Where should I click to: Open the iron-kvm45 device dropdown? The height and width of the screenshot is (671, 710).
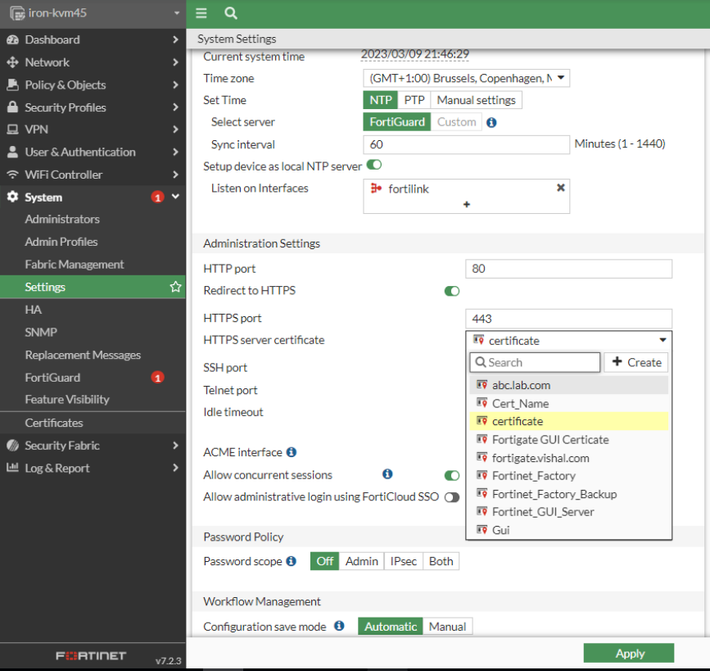pos(93,13)
